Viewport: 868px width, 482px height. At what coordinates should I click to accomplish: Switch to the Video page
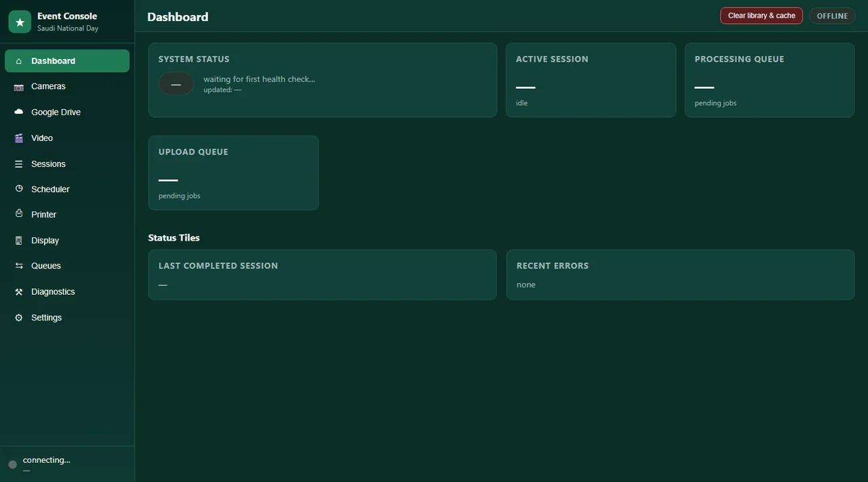click(x=67, y=138)
